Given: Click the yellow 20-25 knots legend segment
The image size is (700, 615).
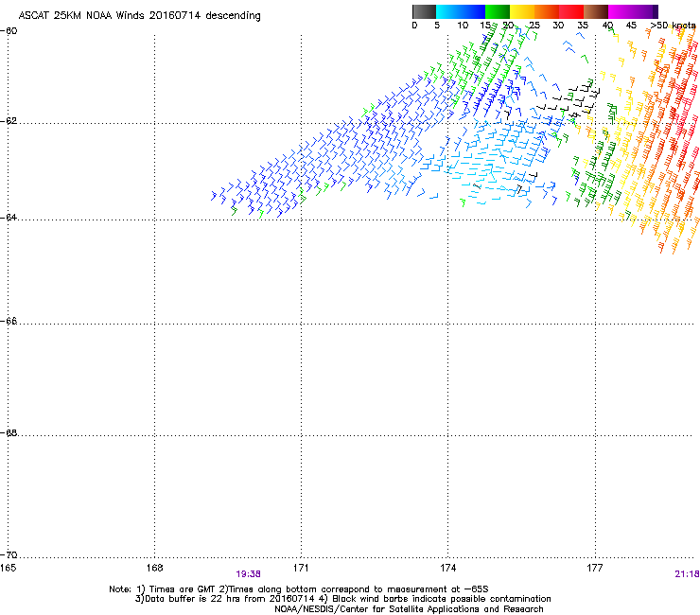Looking at the screenshot, I should pyautogui.click(x=522, y=11).
